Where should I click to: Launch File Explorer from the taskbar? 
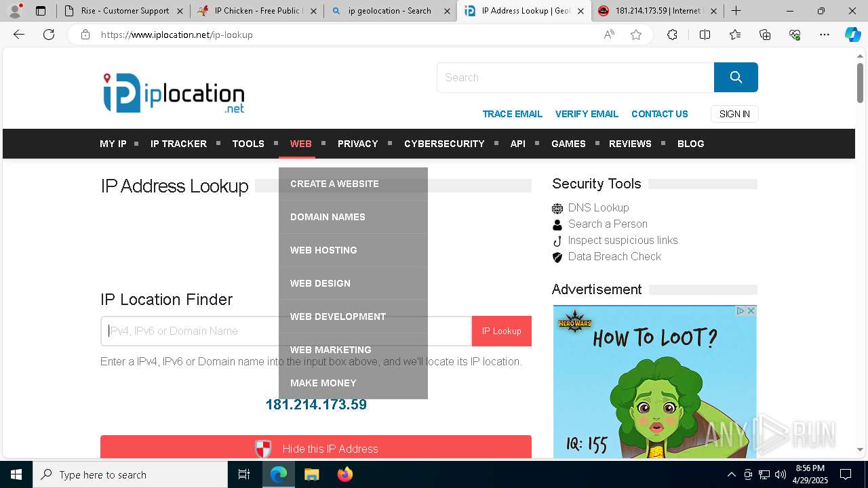click(311, 474)
